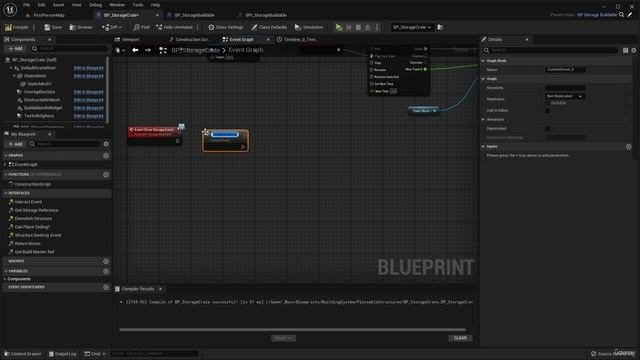Screen dimensions: 640x360
Task: Expand the Components variables group
Action: click(x=5, y=279)
